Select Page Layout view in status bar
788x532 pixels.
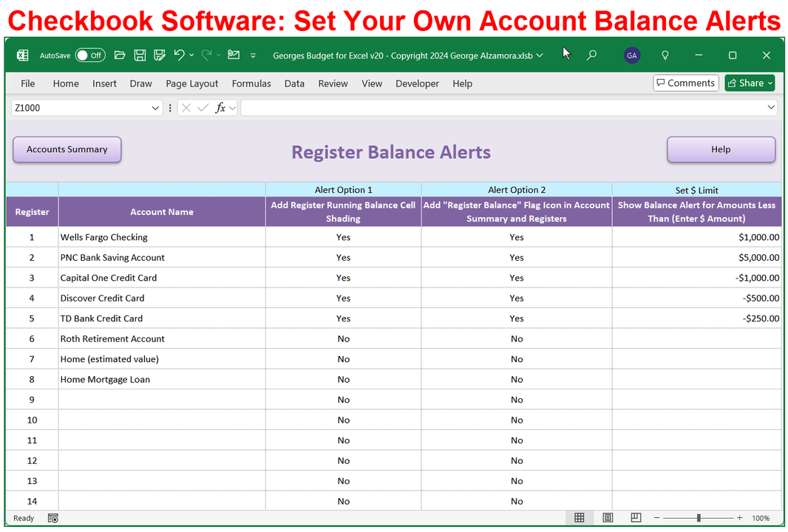click(608, 518)
